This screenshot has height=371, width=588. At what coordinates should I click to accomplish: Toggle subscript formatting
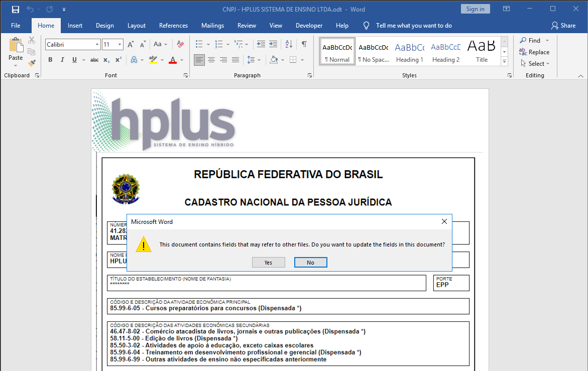pyautogui.click(x=106, y=60)
